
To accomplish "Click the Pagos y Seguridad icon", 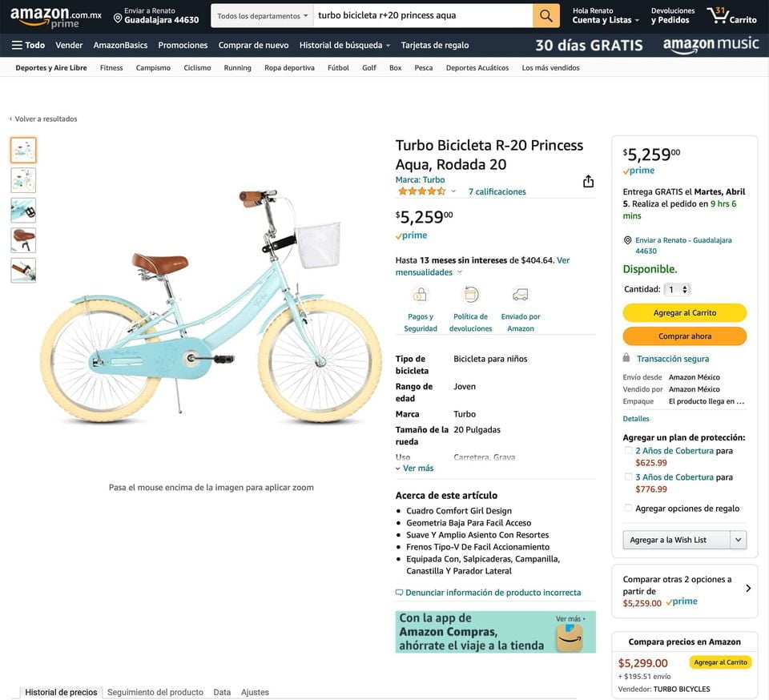I will tap(420, 295).
